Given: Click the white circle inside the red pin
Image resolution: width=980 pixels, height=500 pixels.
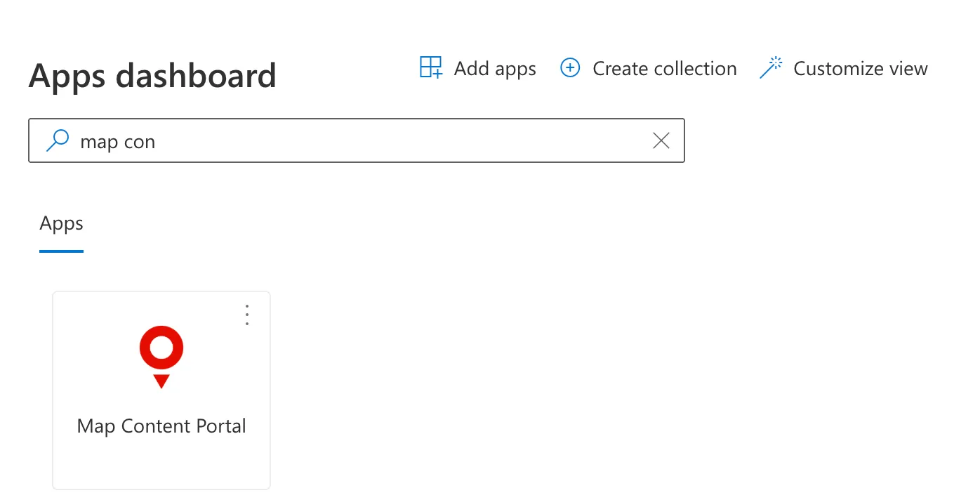Looking at the screenshot, I should pos(161,348).
